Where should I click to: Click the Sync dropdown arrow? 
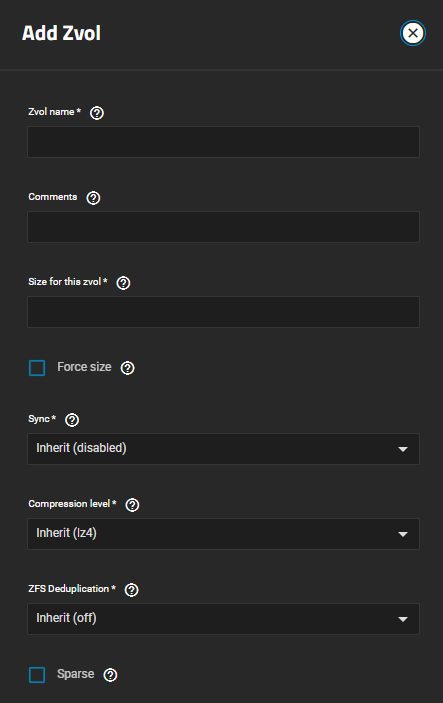point(403,449)
